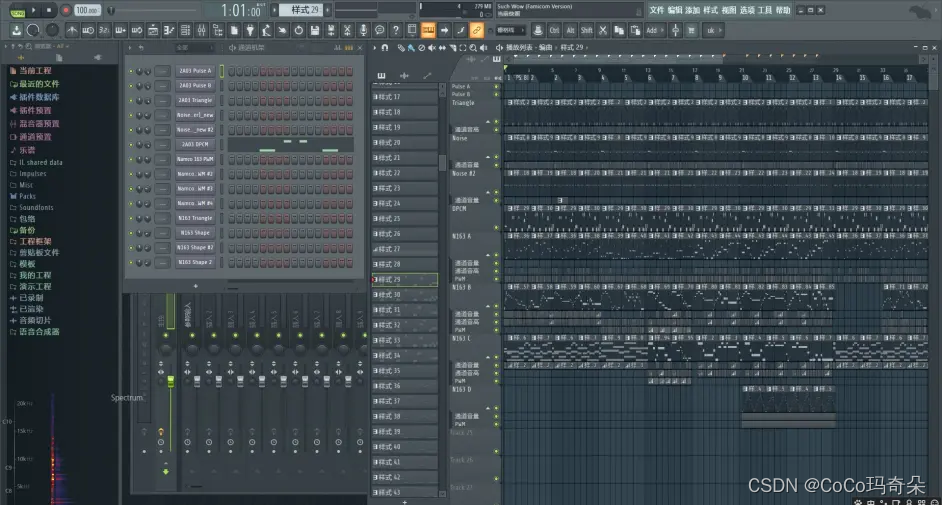This screenshot has width=942, height=505.
Task: Toggle the metronome icon in the toolbar
Action: pyautogui.click(x=72, y=30)
